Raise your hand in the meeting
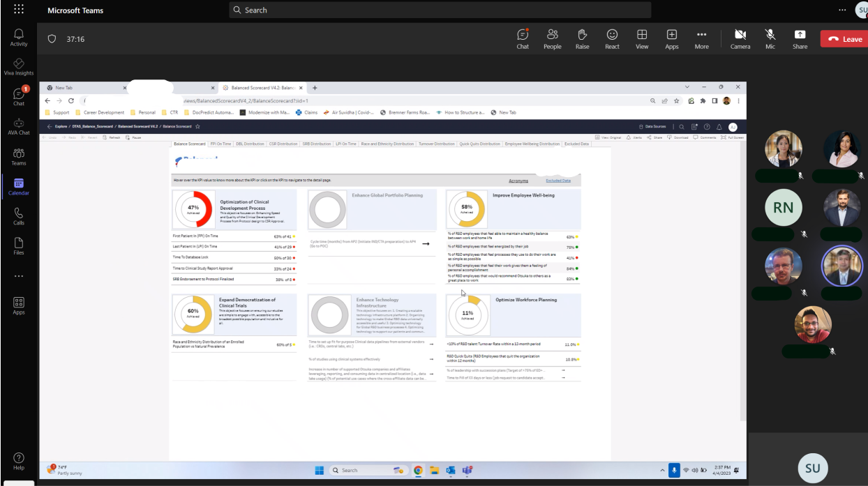Screen dimensions: 868x486 (582, 38)
